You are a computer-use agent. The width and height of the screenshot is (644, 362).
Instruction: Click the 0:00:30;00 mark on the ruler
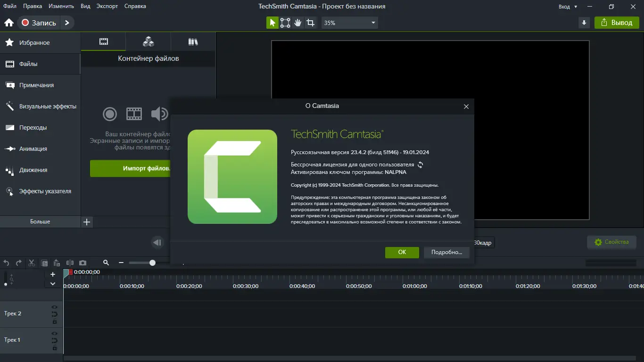[x=246, y=286]
